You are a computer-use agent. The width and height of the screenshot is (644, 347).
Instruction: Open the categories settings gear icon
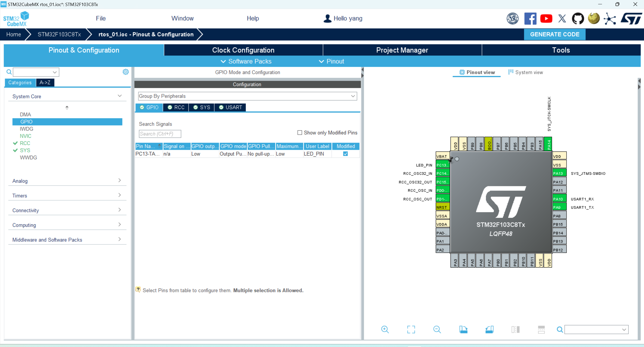(x=126, y=72)
